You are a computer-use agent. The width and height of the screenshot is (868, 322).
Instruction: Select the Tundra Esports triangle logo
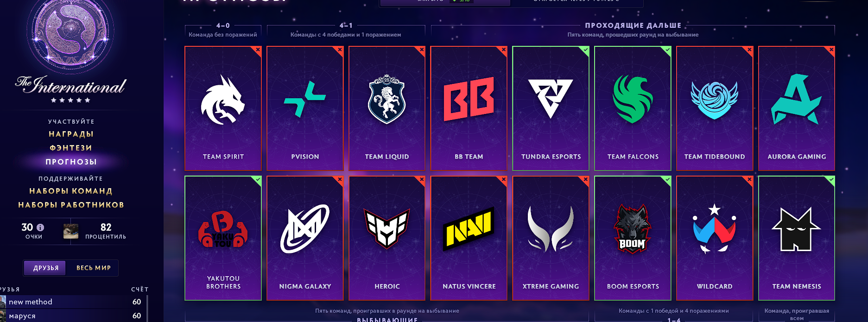pos(551,98)
